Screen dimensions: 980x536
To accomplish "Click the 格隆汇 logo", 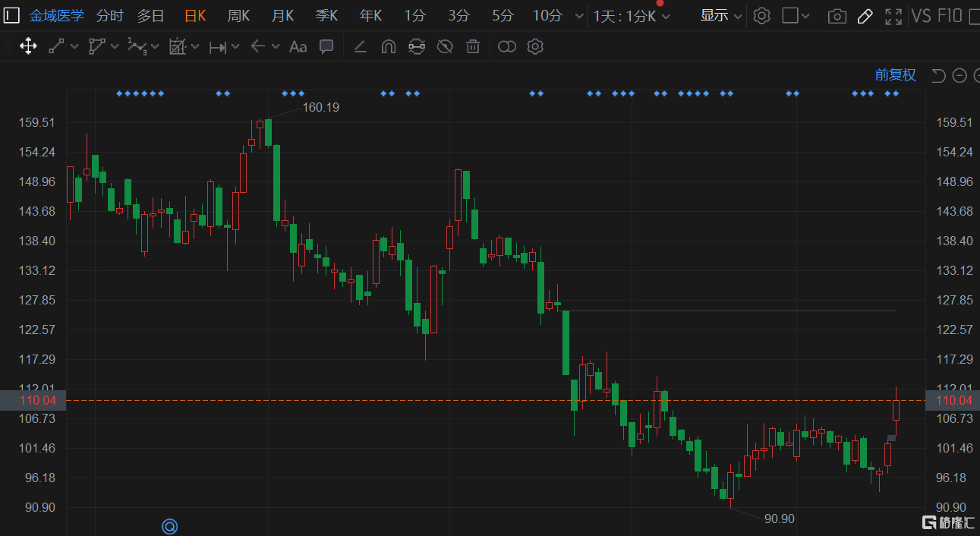I will click(x=947, y=522).
